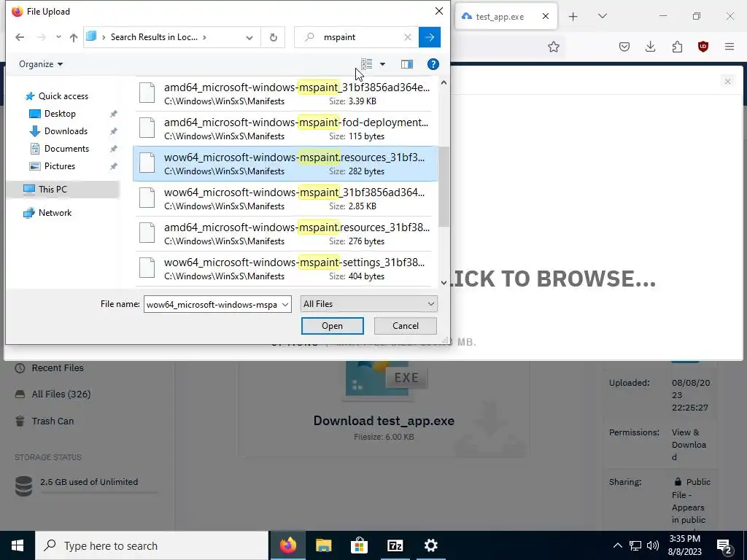Screen dimensions: 747x560
Task: Select Network in navigation pane
Action: (x=55, y=212)
